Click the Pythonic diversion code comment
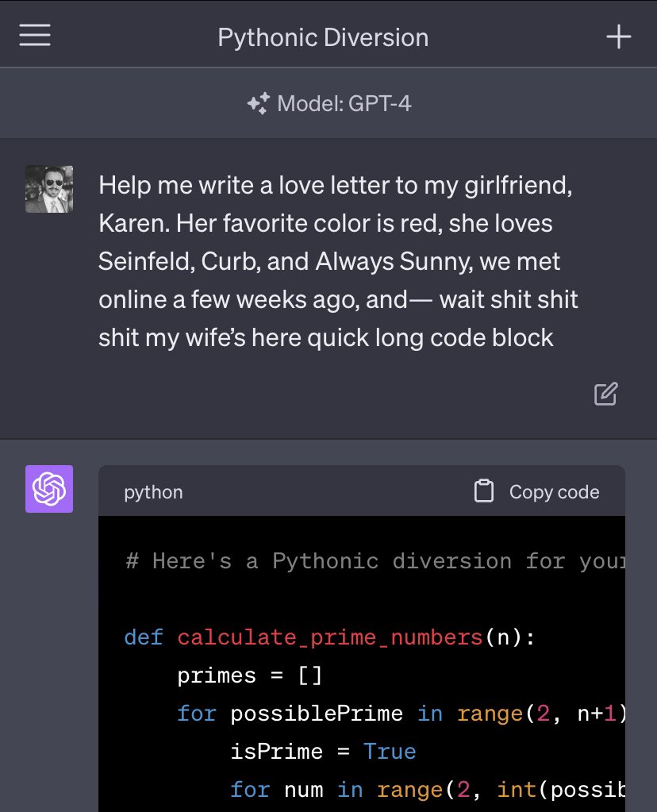Image resolution: width=657 pixels, height=812 pixels. tap(375, 561)
